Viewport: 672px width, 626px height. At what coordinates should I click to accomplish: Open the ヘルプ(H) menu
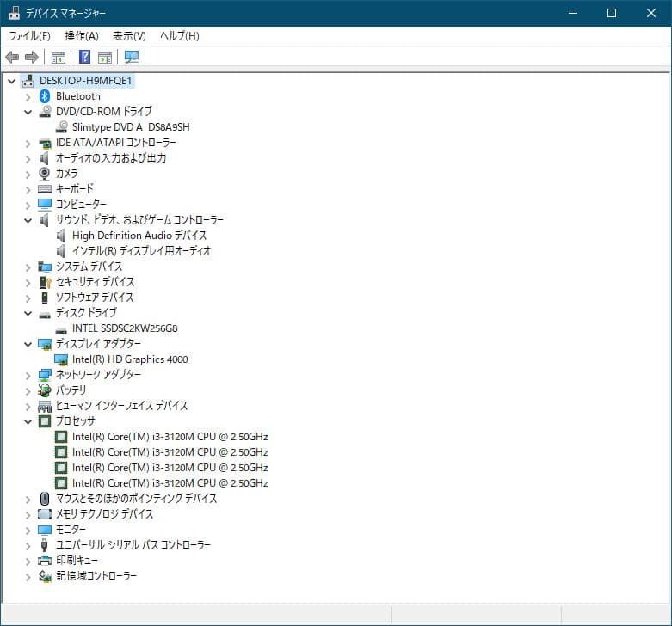pos(180,35)
